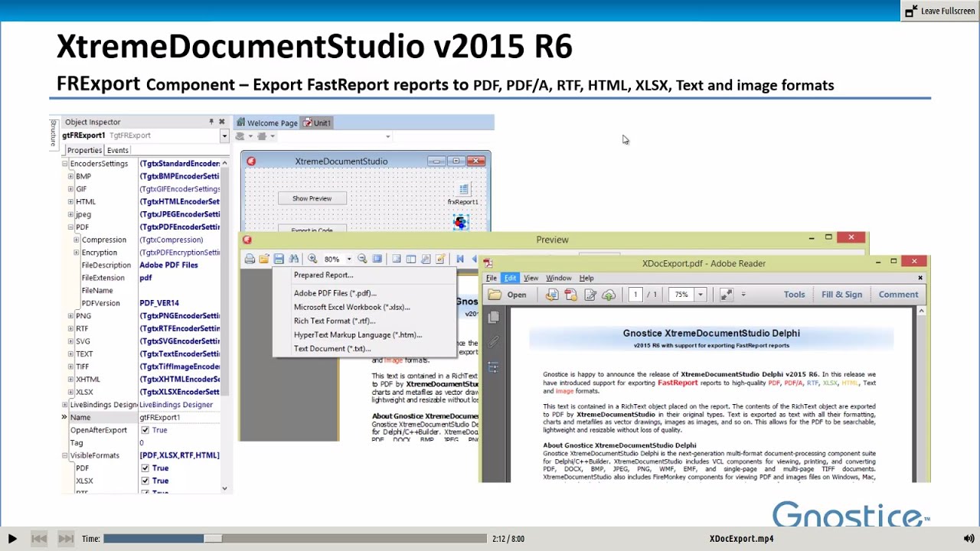980x551 pixels.
Task: Expand the HTML encoder settings node
Action: click(70, 202)
